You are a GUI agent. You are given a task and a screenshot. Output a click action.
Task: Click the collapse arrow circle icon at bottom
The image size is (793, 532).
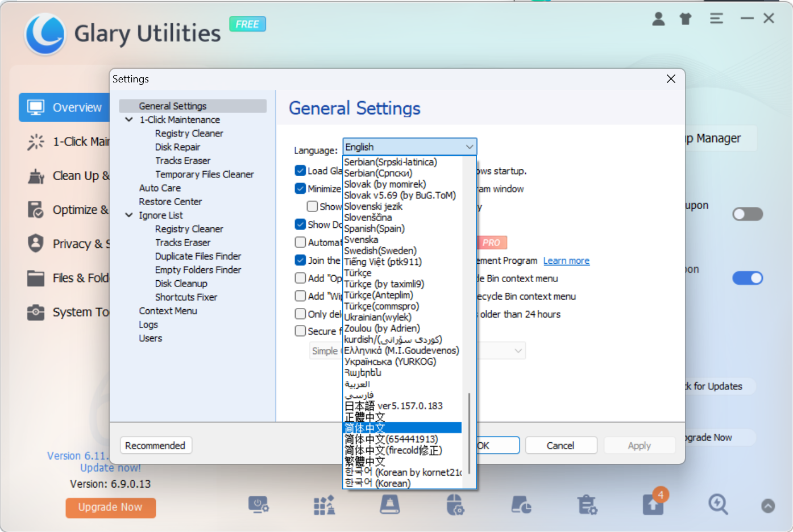coord(768,506)
